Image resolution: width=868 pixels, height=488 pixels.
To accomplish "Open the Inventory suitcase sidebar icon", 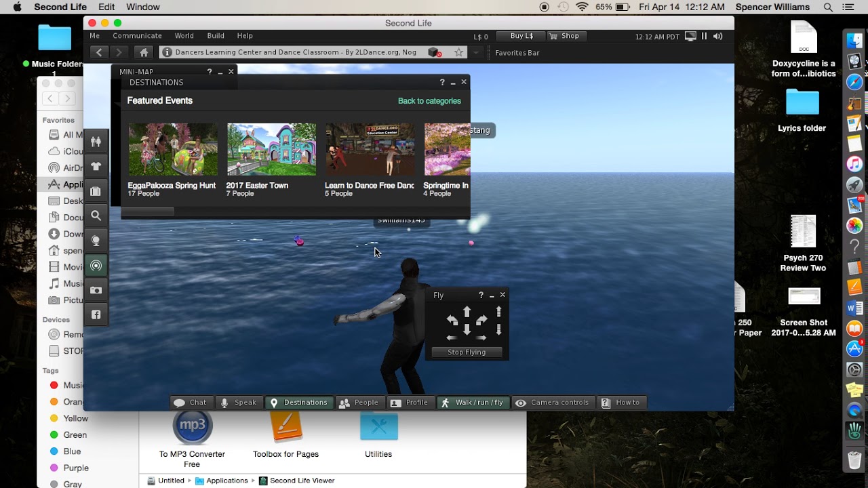I will [x=96, y=191].
